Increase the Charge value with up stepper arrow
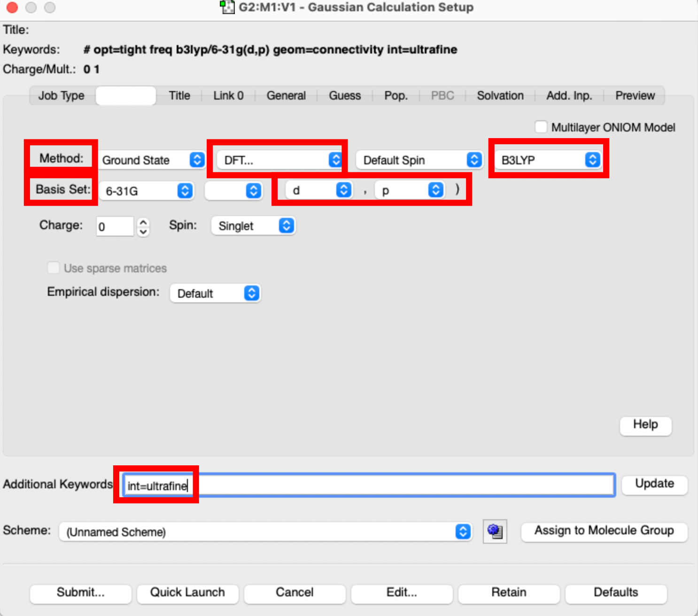This screenshot has width=698, height=616. (144, 222)
